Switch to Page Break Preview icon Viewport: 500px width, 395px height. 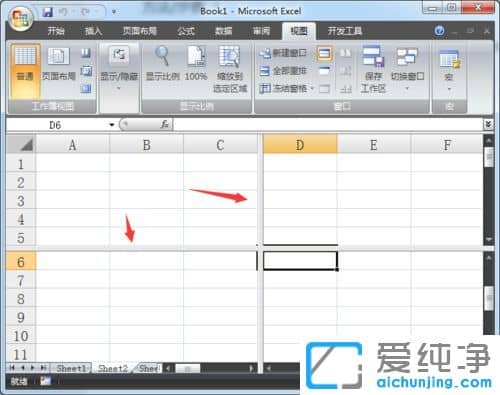[x=86, y=53]
